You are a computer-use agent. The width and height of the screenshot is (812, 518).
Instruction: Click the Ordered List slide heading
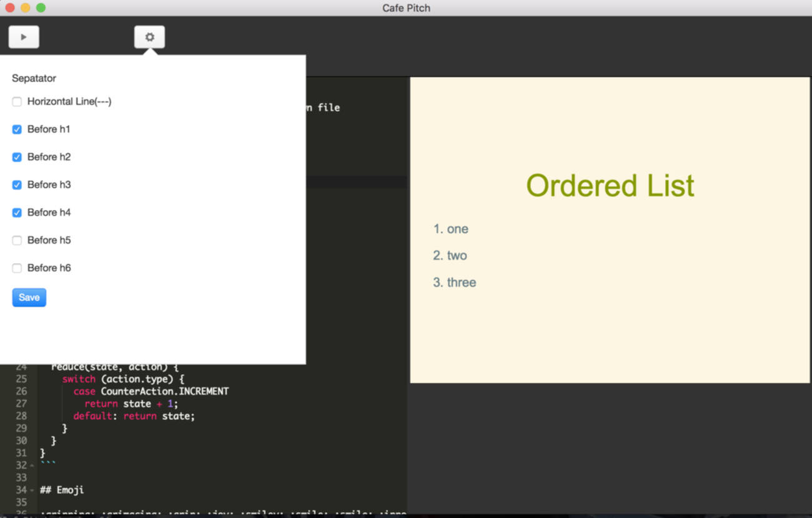click(610, 186)
